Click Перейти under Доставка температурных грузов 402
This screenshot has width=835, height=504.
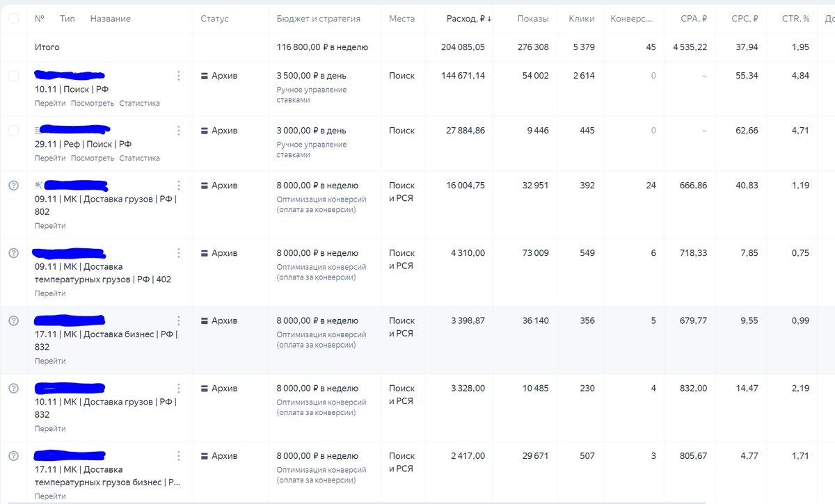point(50,293)
